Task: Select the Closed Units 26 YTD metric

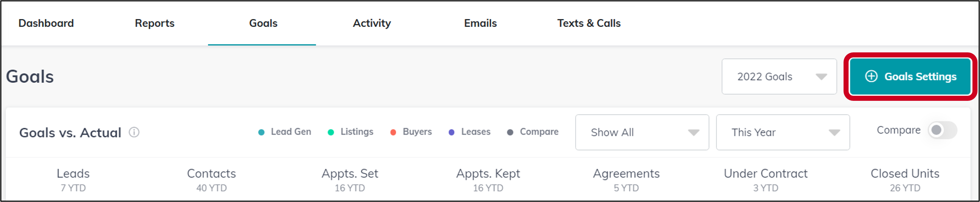Action: pos(905,180)
